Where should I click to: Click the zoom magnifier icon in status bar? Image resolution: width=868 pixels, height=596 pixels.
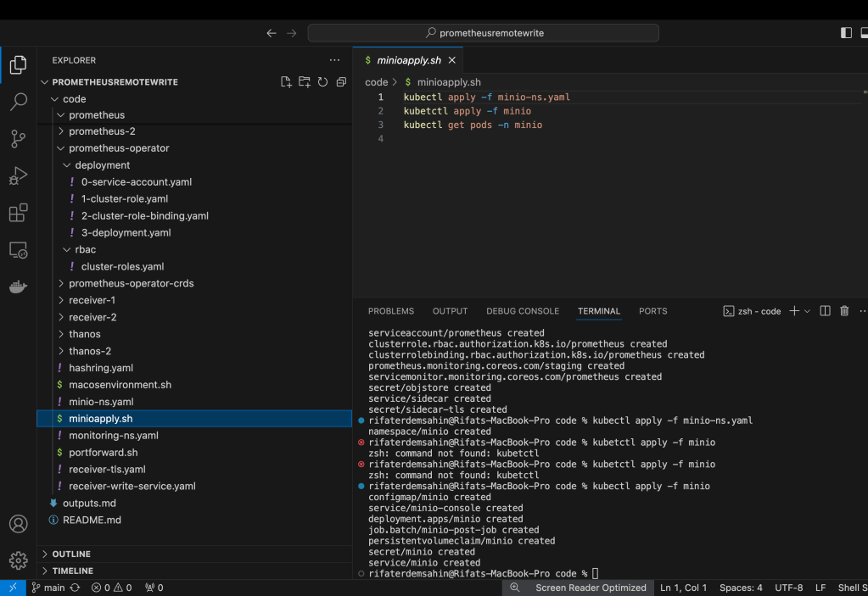(515, 588)
